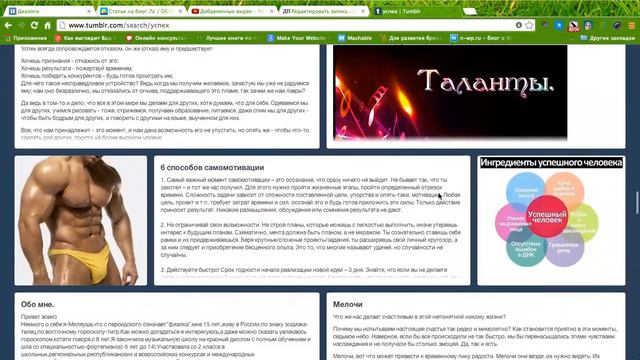Close the Диалоги tab
640x360 pixels.
(x=89, y=11)
